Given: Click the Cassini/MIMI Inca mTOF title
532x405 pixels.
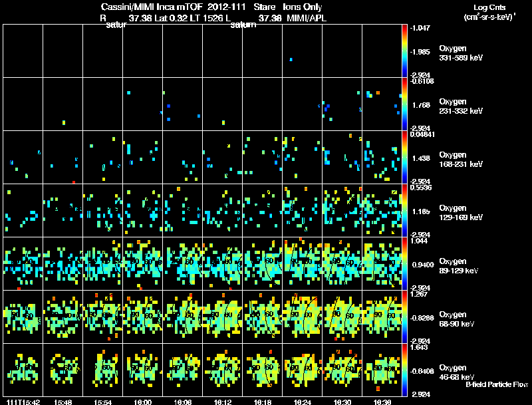Looking at the screenshot, I should (152, 7).
